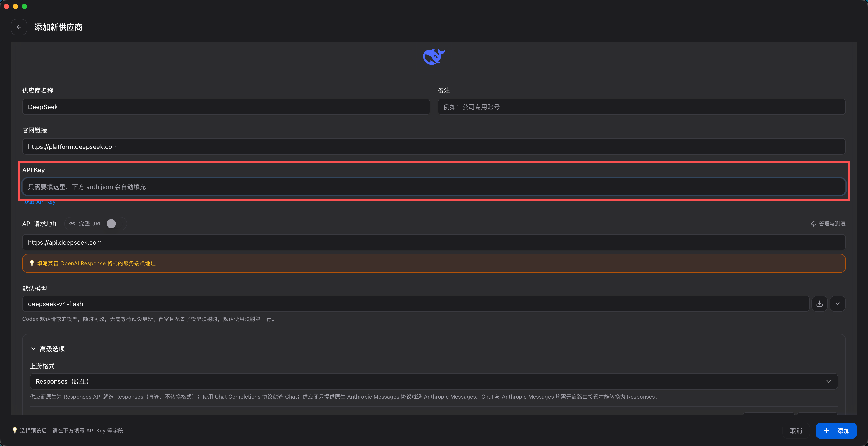868x446 pixels.
Task: Click the blue 添加 button
Action: 836,430
